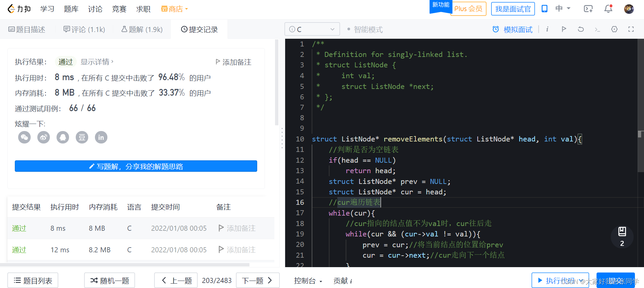Click the blue 提交 button
The image size is (644, 288).
615,280
